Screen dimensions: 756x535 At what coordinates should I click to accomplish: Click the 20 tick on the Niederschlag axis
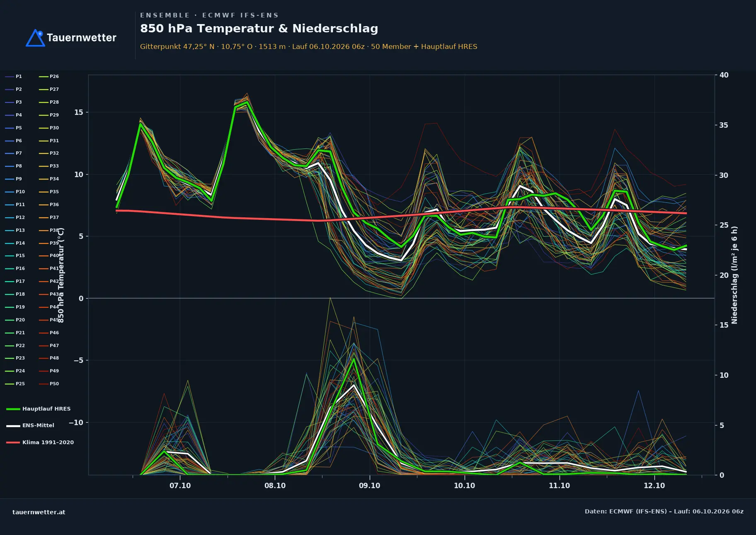(x=724, y=275)
